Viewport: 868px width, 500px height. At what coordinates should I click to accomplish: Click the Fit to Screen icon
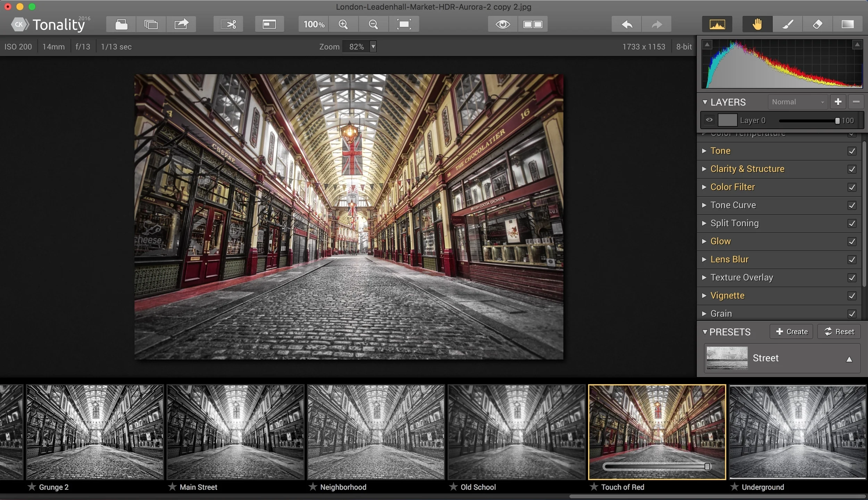404,24
